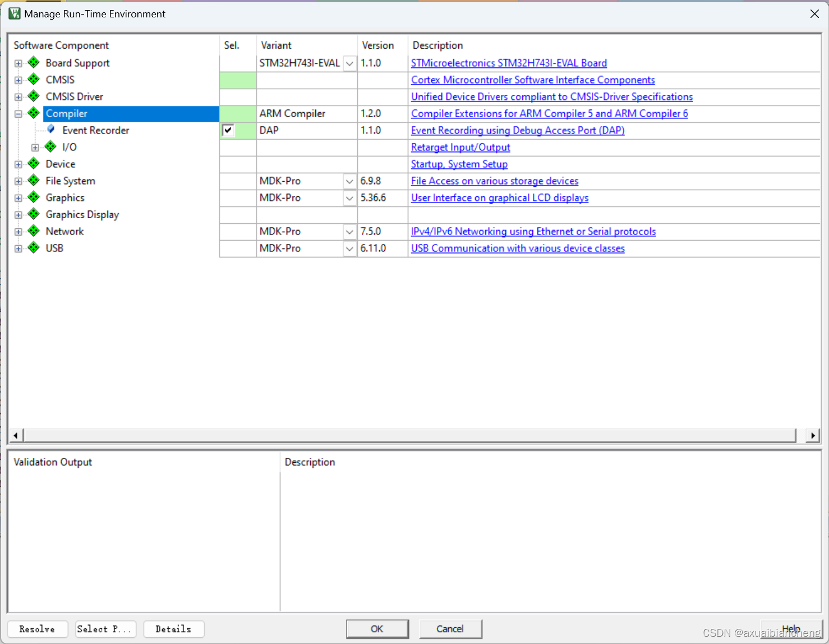The height and width of the screenshot is (644, 829).
Task: Click the right scroll arrow
Action: [813, 435]
